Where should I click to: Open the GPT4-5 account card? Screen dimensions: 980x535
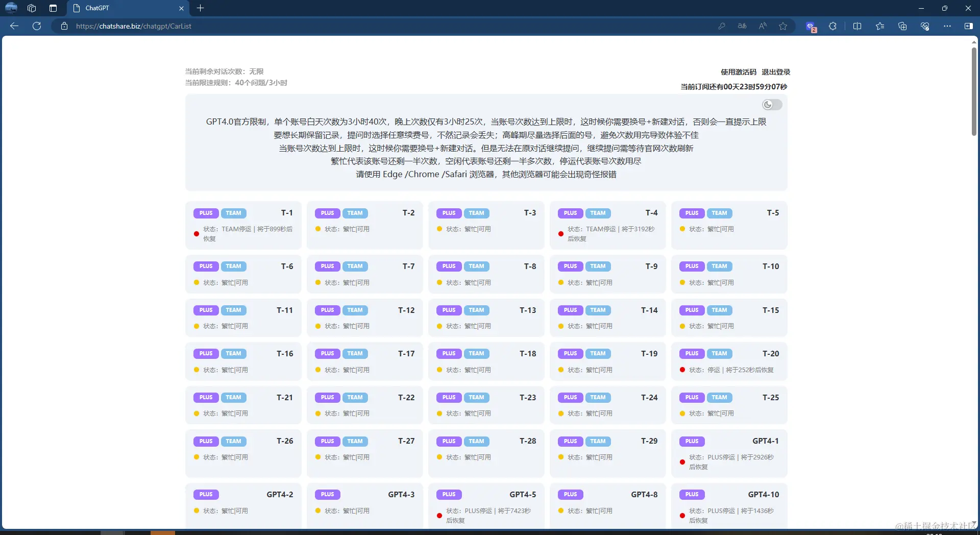(486, 505)
